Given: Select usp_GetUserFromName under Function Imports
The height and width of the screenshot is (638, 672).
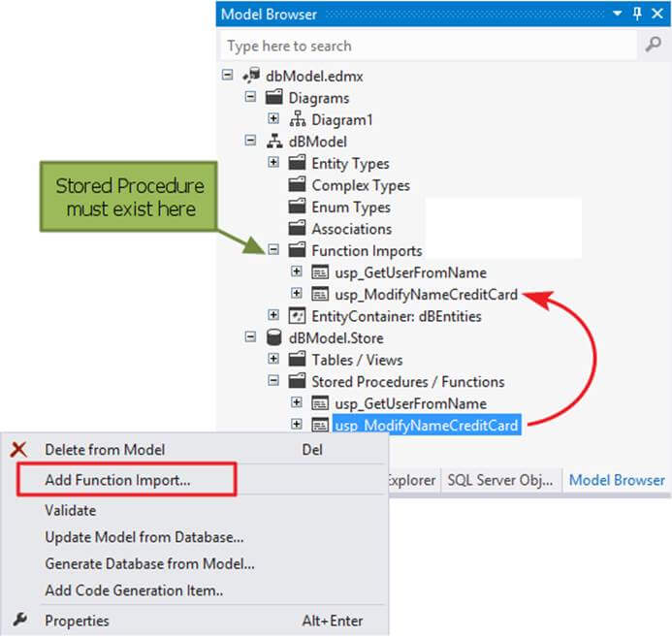Looking at the screenshot, I should [x=410, y=272].
